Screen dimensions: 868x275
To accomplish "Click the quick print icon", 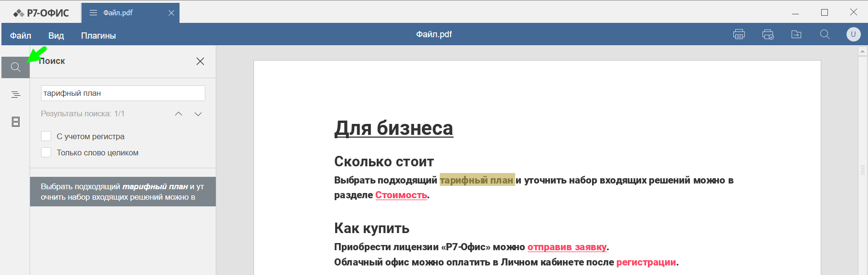I will [768, 34].
